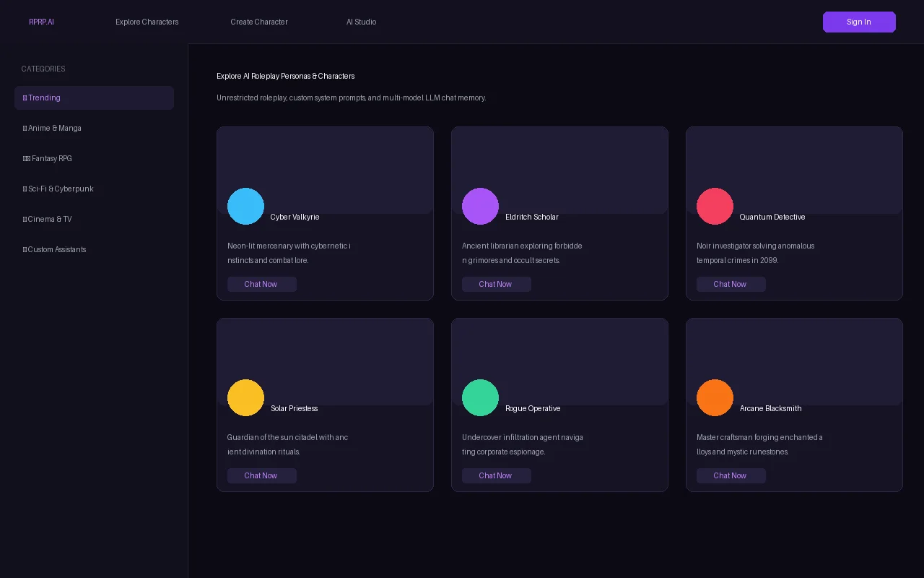Click the Rogue Operative name
Viewport: 924px width, 578px height.
tap(533, 408)
